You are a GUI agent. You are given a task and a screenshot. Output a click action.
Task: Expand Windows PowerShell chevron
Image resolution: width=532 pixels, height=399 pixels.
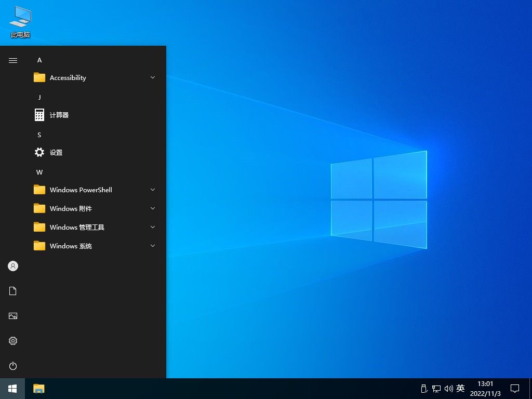[x=153, y=190]
